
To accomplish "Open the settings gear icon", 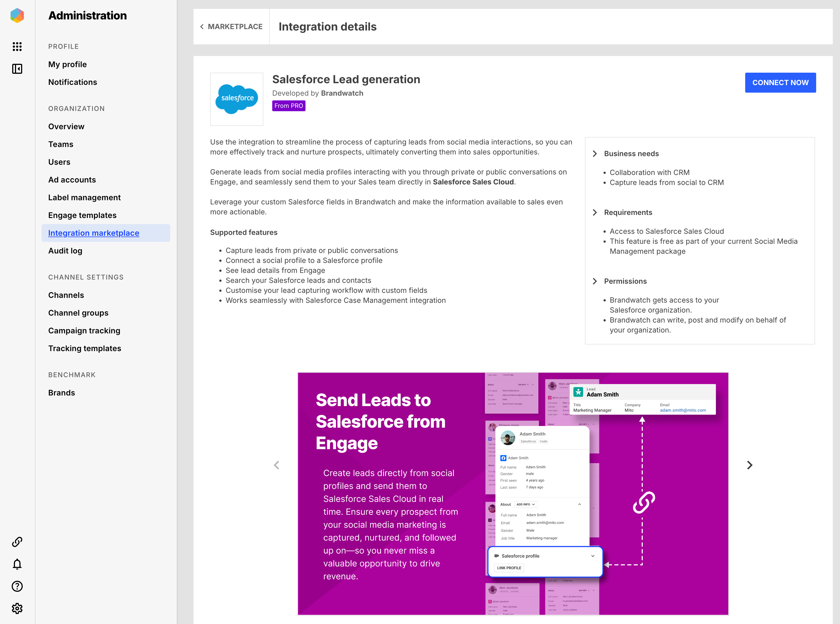I will (17, 608).
